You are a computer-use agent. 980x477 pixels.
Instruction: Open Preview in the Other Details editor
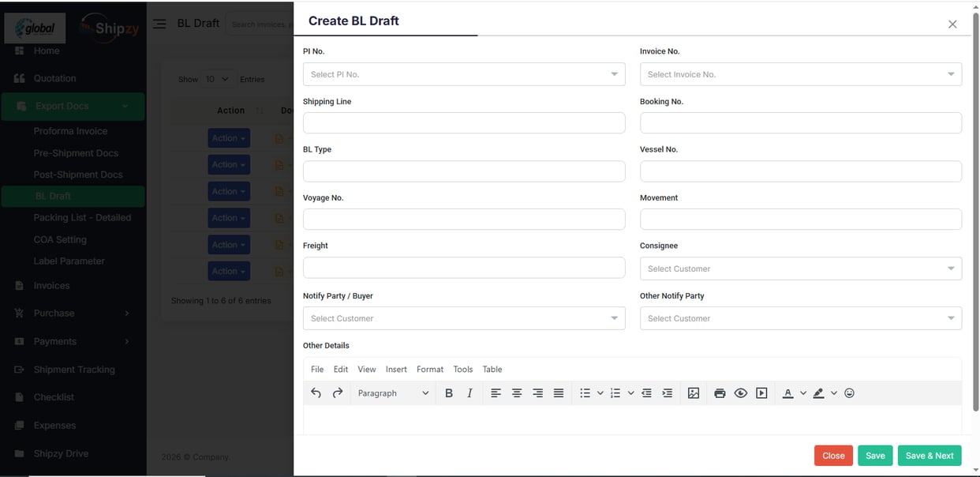pyautogui.click(x=740, y=392)
